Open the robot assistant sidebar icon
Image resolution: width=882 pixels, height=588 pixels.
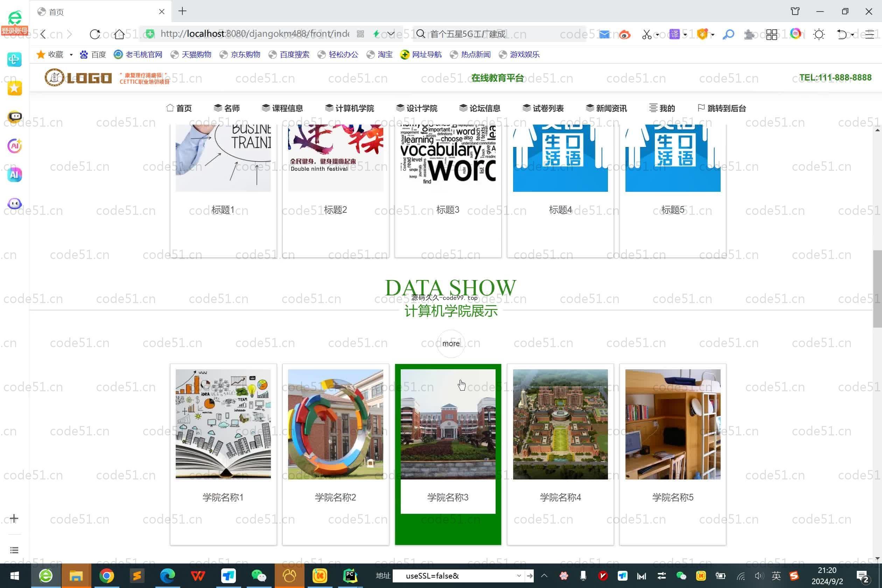point(15,117)
